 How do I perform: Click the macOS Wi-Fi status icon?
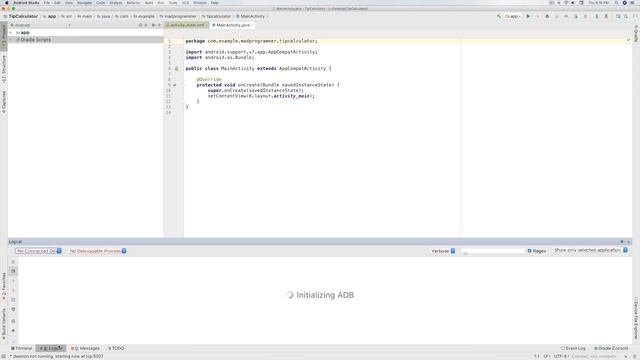[x=566, y=2]
